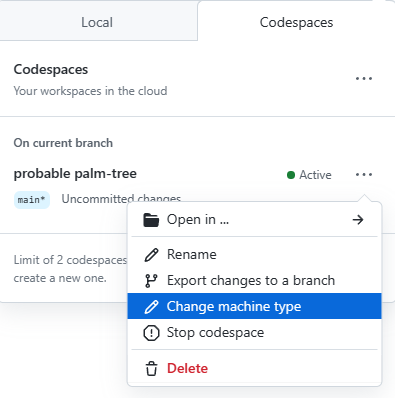Screen dimensions: 395x398
Task: Click the git branch icon for Export changes
Action: [x=151, y=281]
